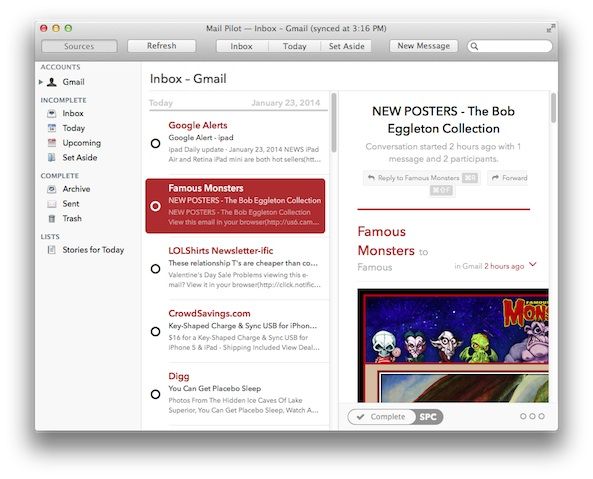Click 'You Can Get Placebo Sleep' subject
This screenshot has width=593, height=479.
215,388
